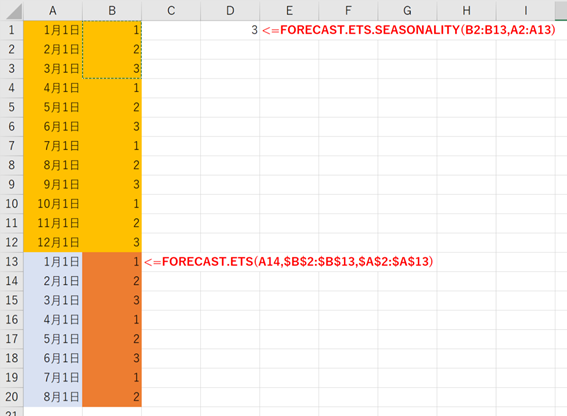
Task: Select row 7 header
Action: [x=12, y=146]
